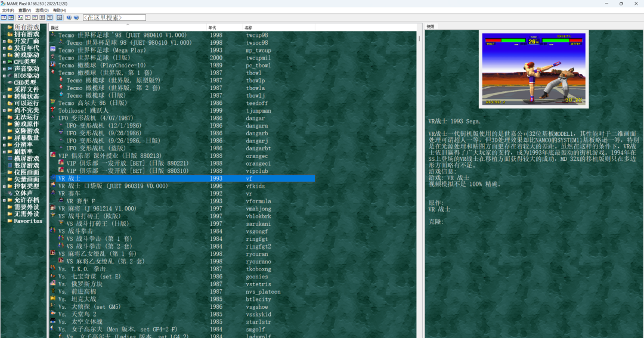This screenshot has height=338, width=644.
Task: Click the game icon beside Tobikose! 跳跃人
Action: click(53, 111)
